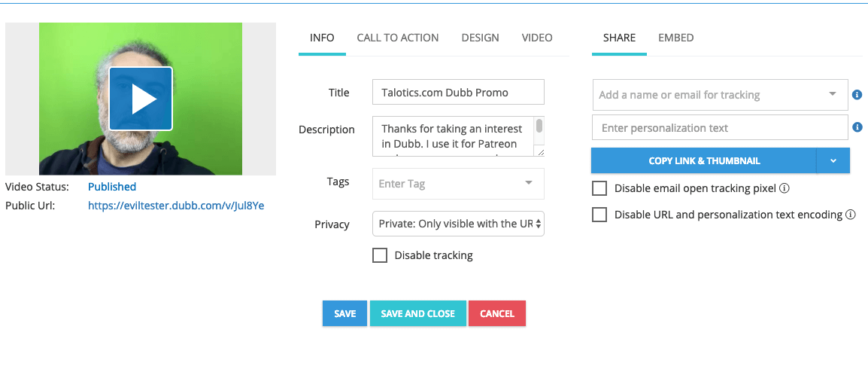Click info icon for email open tracking pixel
868x366 pixels.
tap(784, 188)
